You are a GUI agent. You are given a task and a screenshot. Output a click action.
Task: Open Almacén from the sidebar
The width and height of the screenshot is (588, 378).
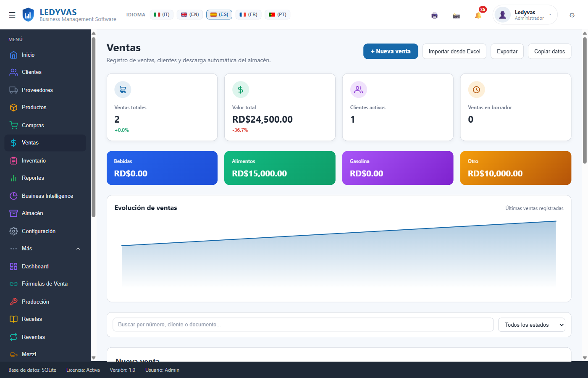pos(45,213)
